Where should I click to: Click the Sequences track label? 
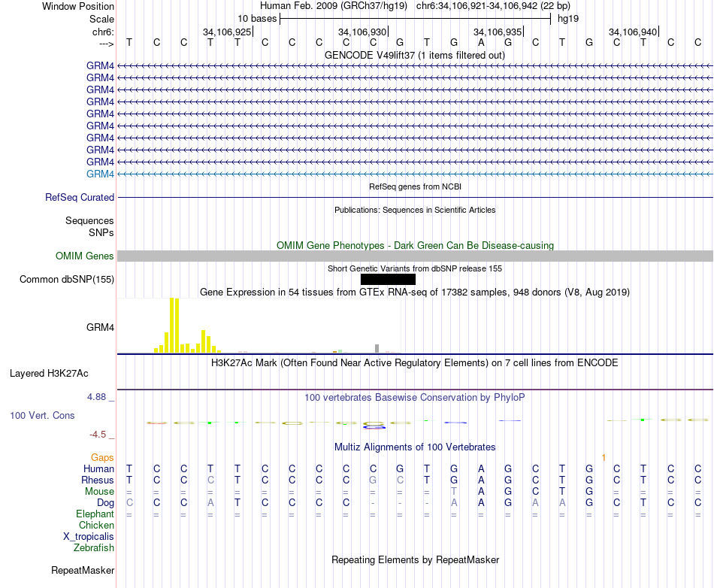[89, 220]
